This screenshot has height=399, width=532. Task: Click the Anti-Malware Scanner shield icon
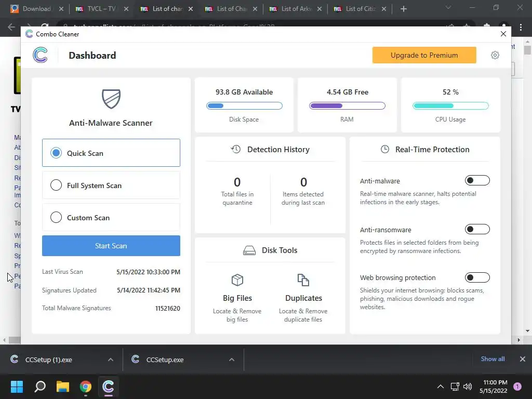[111, 99]
